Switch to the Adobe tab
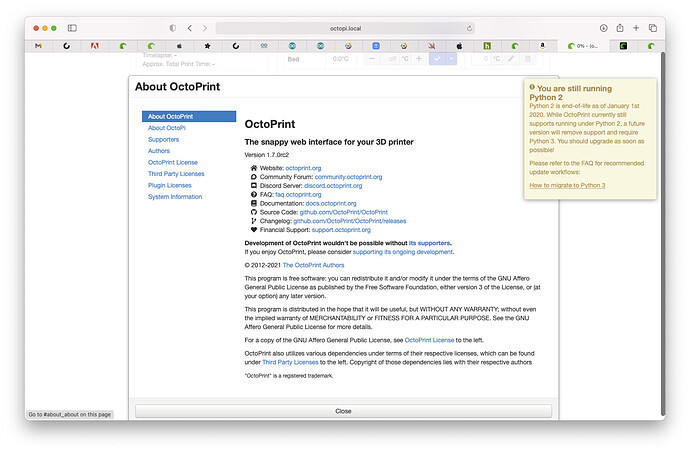This screenshot has height=452, width=690. pos(94,46)
